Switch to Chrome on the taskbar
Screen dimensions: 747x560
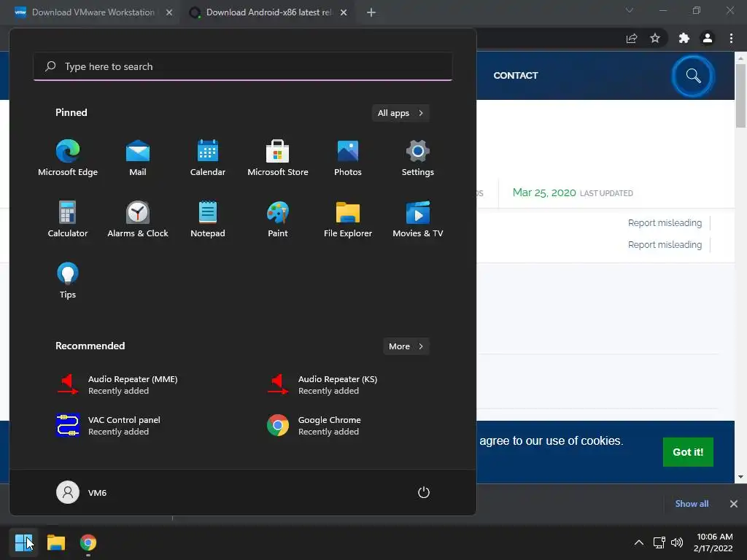point(88,542)
